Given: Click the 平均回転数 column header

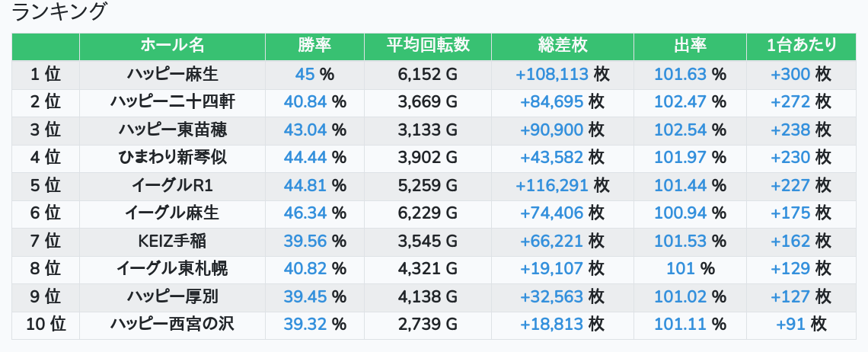Looking at the screenshot, I should coord(427,46).
